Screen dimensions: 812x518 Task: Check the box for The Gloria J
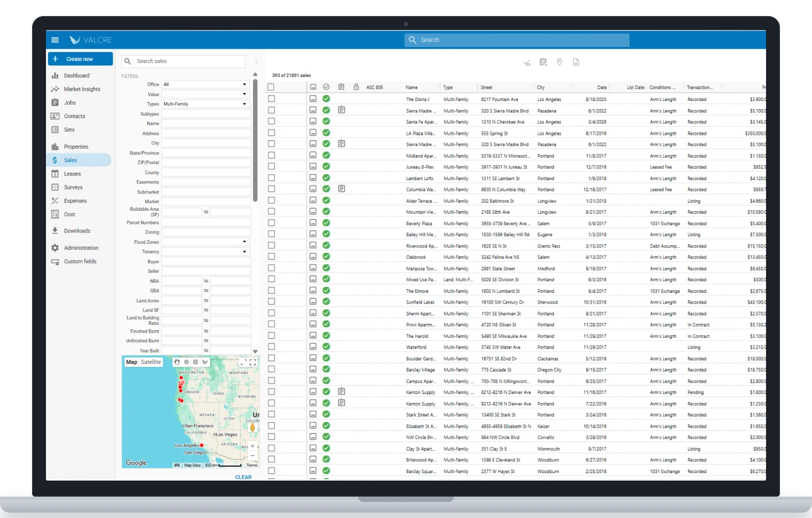271,99
